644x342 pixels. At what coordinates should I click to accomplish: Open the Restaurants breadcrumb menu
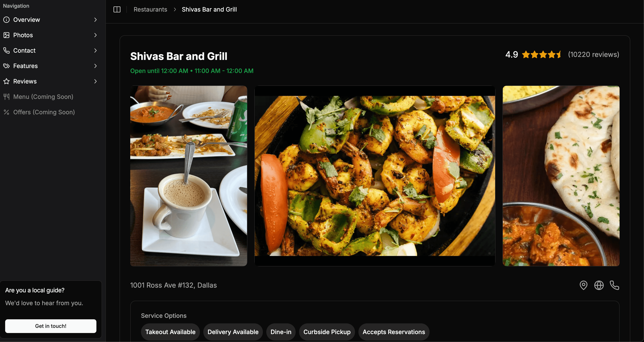click(150, 9)
